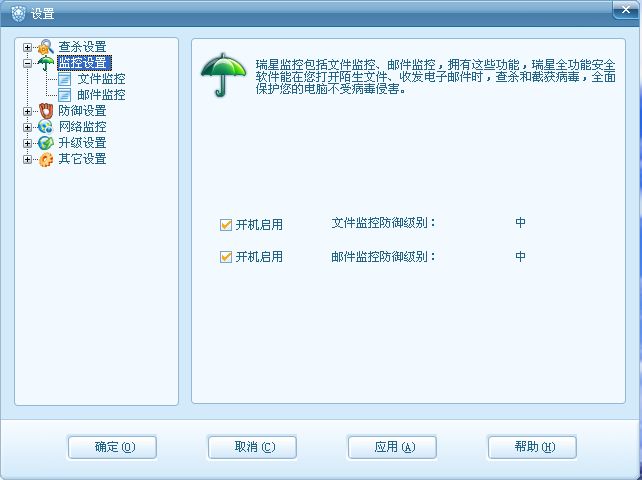
Task: Select 升级设置 in the settings tree
Action: coord(82,143)
